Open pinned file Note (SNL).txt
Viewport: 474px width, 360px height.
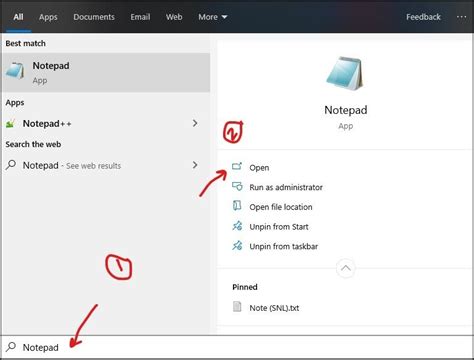coord(274,308)
